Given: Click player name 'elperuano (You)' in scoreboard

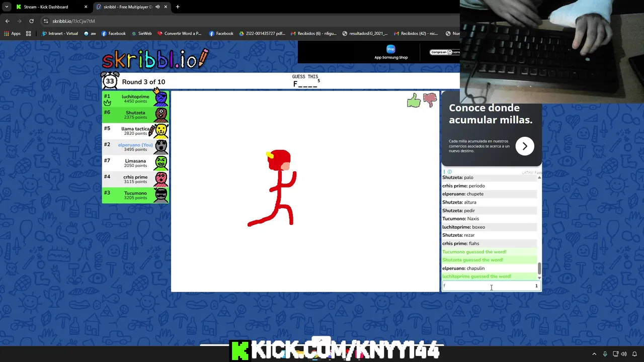Looking at the screenshot, I should pos(135,145).
